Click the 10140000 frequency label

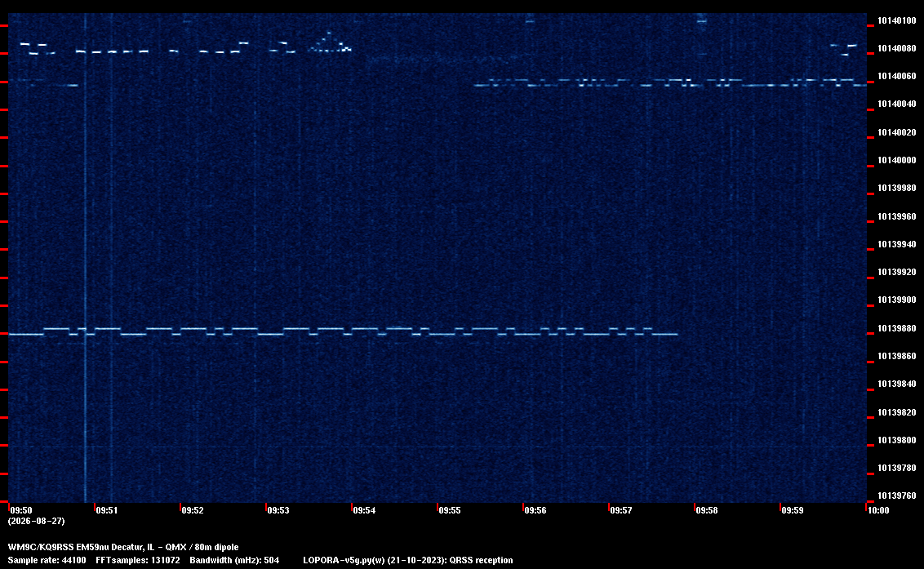pos(896,160)
